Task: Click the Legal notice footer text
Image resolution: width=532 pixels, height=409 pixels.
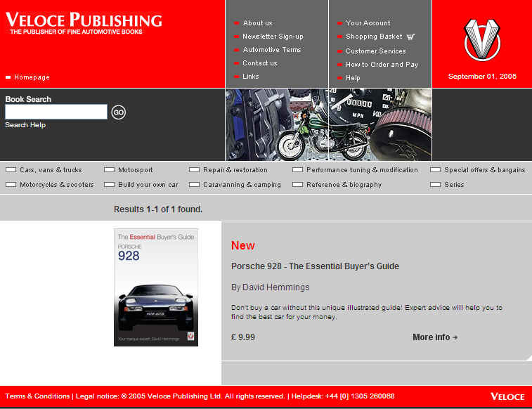Action: 180,396
